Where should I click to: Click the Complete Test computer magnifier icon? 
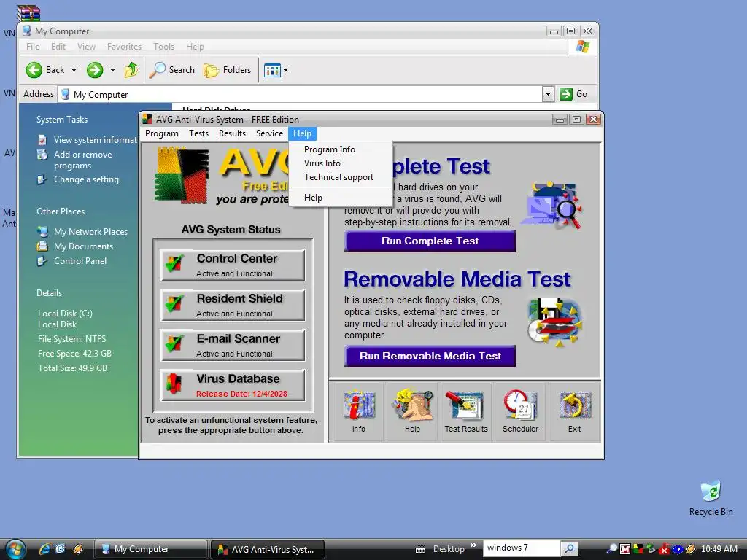tap(553, 205)
